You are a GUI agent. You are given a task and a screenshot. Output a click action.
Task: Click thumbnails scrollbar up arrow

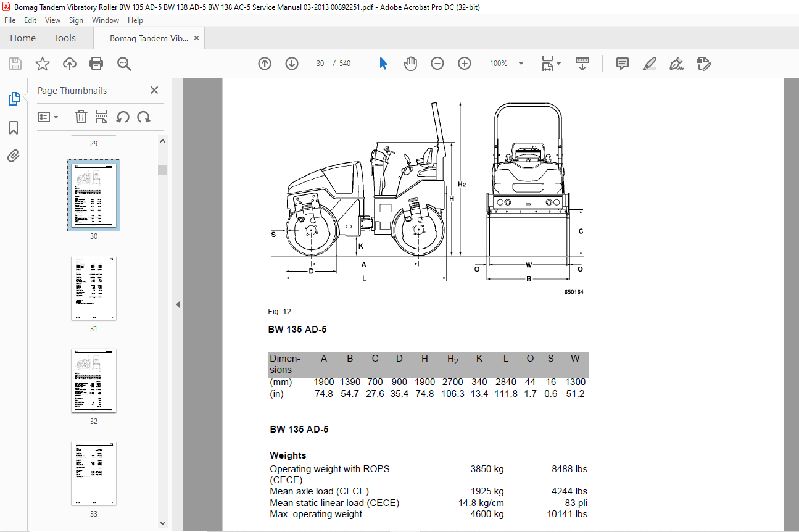pyautogui.click(x=163, y=141)
